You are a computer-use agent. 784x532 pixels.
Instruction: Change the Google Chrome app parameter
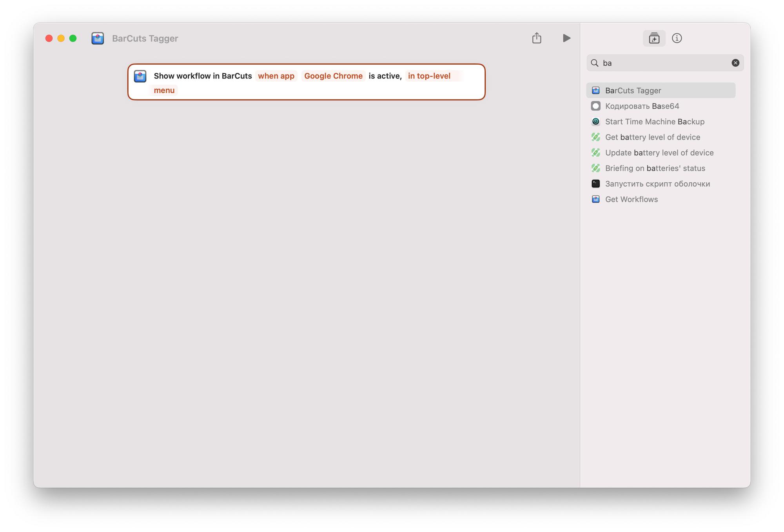(333, 76)
